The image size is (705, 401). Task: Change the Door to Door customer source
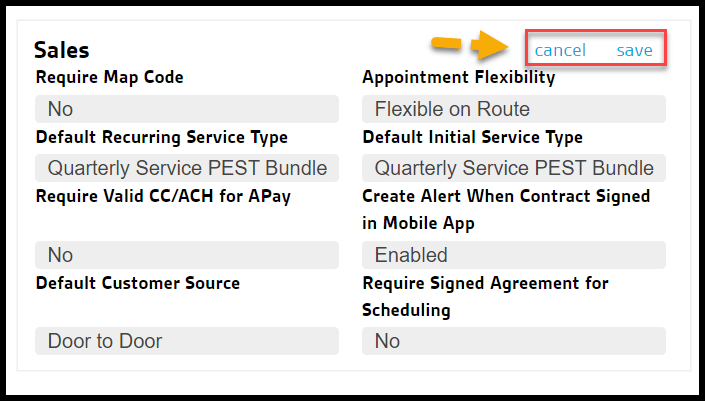[187, 341]
